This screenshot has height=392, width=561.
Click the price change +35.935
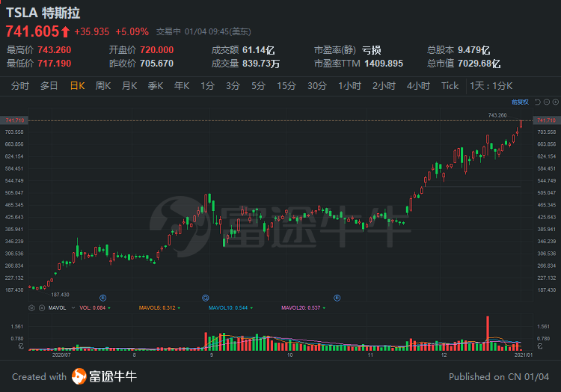click(x=91, y=32)
